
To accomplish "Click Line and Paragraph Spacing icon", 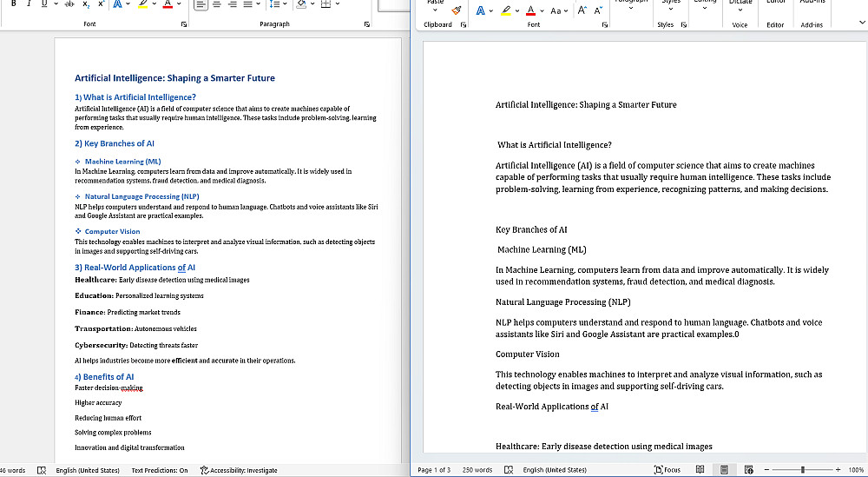I will 274,3.
